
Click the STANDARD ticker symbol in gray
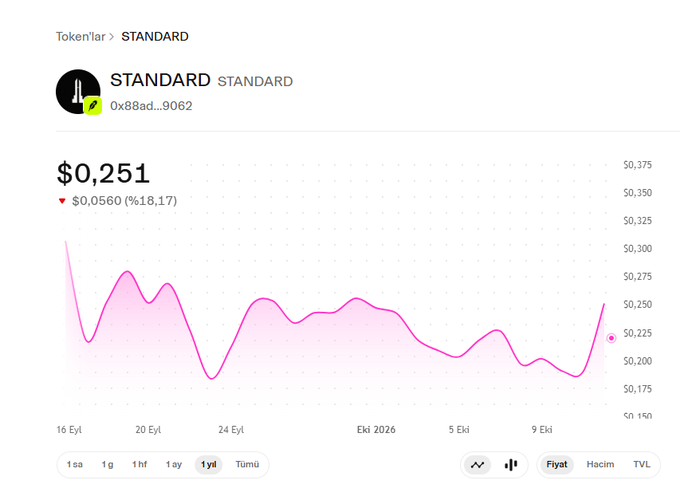[x=255, y=82]
